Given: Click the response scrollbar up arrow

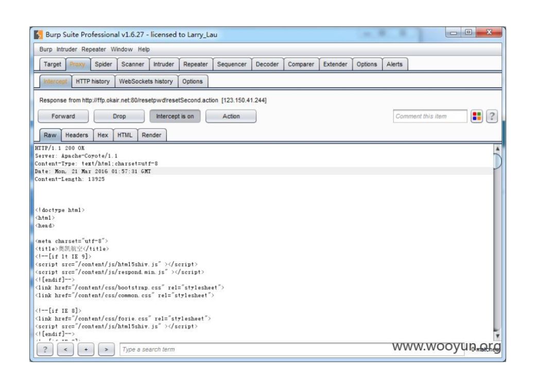Looking at the screenshot, I should [x=497, y=149].
